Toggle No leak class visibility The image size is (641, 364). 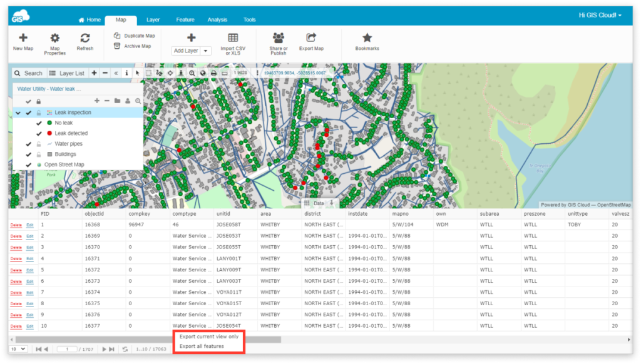39,123
